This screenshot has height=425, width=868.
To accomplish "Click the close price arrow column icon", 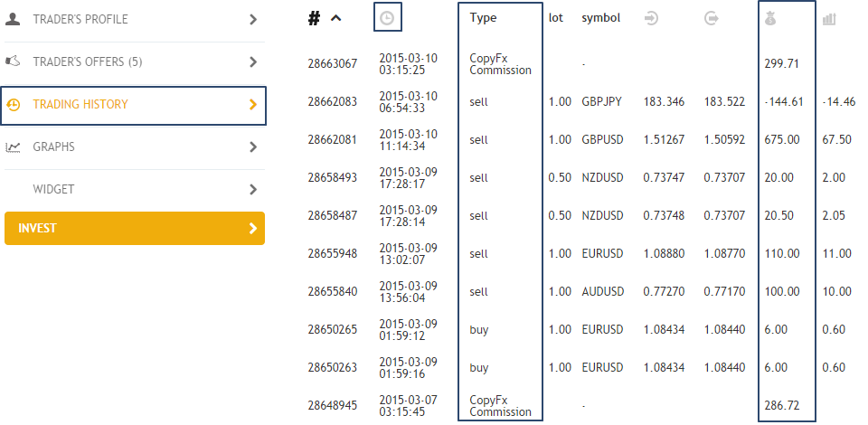I will pos(712,19).
